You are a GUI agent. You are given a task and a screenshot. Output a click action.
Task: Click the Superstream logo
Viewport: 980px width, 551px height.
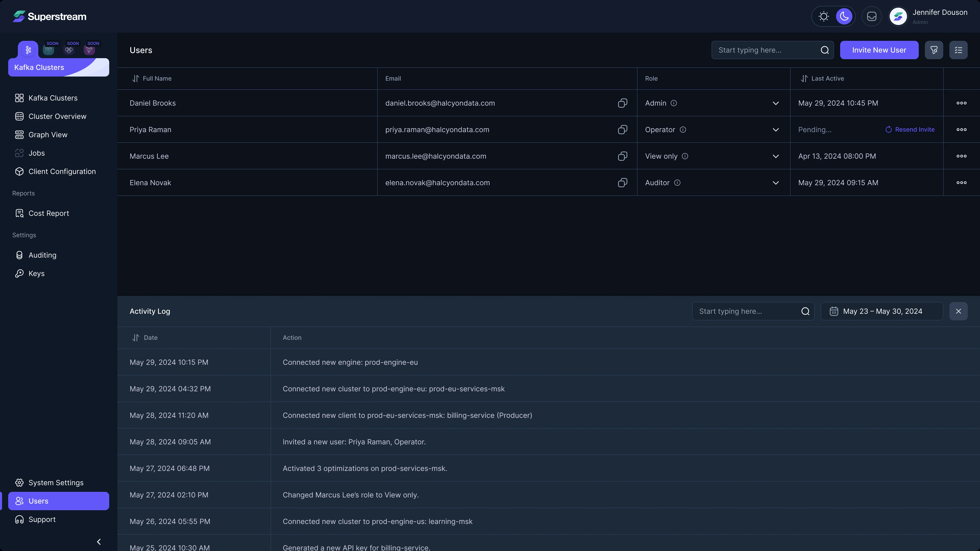coord(50,16)
